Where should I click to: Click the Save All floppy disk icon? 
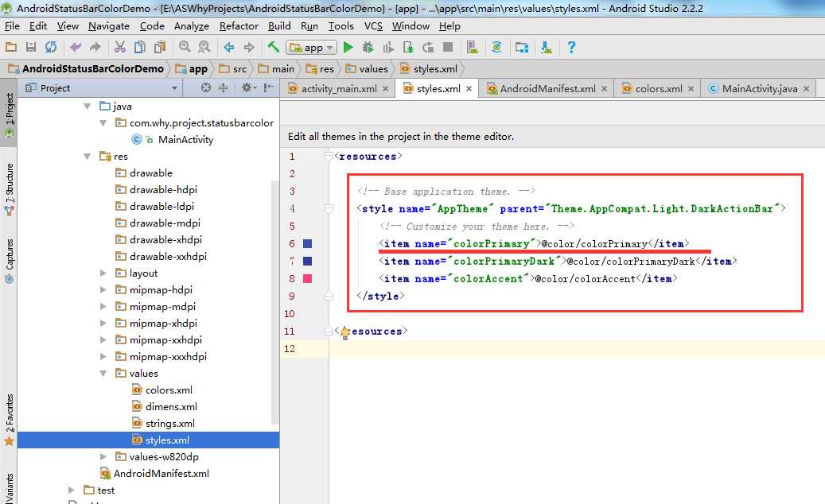[x=31, y=48]
